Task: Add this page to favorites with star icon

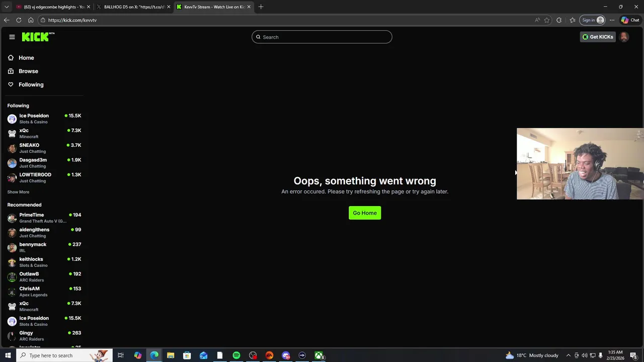Action: pos(547,20)
